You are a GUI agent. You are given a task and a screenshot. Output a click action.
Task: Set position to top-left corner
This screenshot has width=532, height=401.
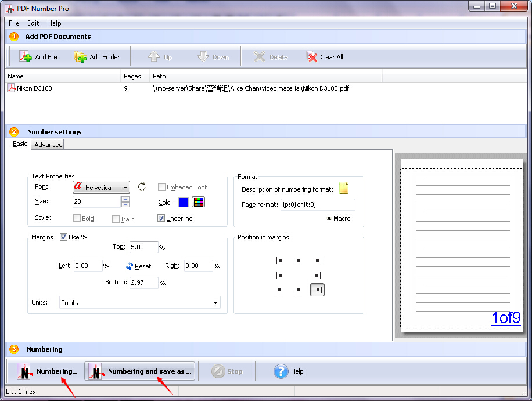(x=279, y=260)
